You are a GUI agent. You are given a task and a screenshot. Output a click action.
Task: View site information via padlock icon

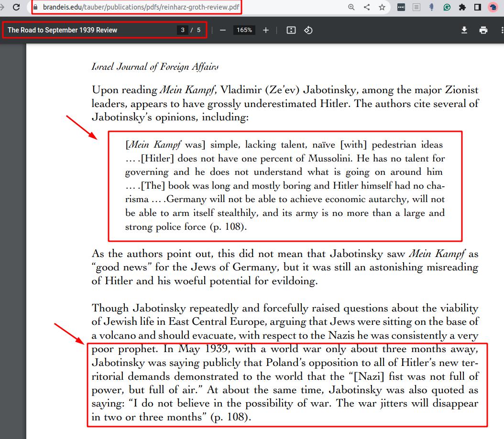point(35,7)
